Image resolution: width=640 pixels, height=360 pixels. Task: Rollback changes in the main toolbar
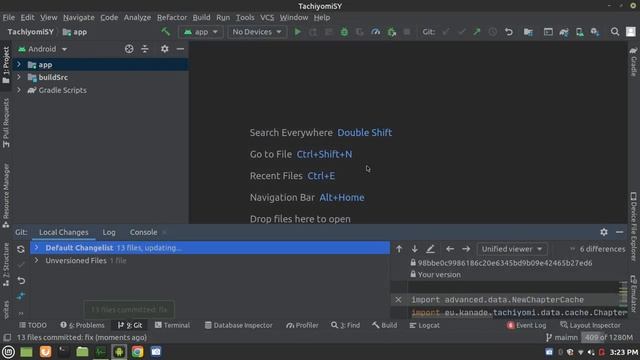(509, 32)
